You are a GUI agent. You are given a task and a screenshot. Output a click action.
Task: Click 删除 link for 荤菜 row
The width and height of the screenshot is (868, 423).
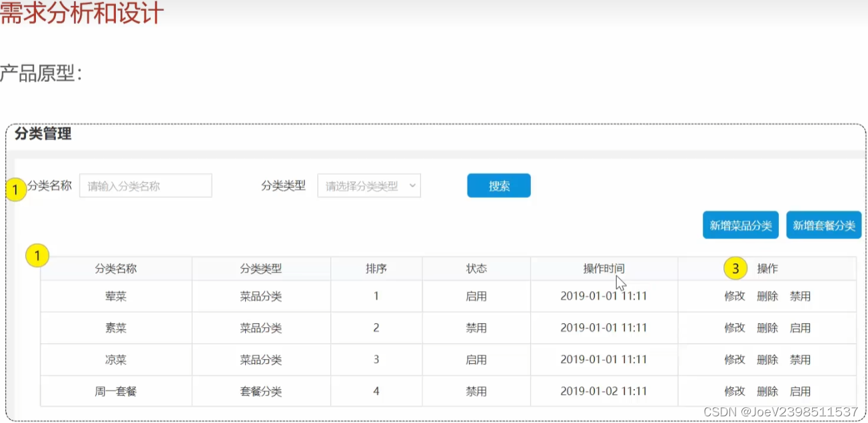pos(768,296)
